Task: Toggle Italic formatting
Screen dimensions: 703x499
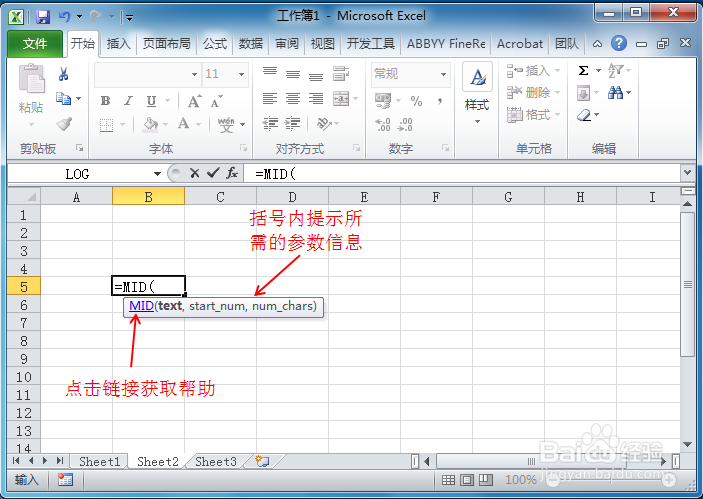Action: (129, 100)
